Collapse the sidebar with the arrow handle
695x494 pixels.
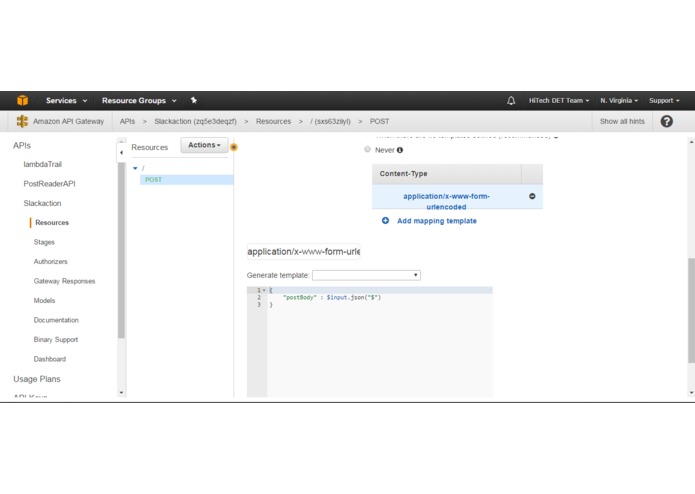(121, 152)
